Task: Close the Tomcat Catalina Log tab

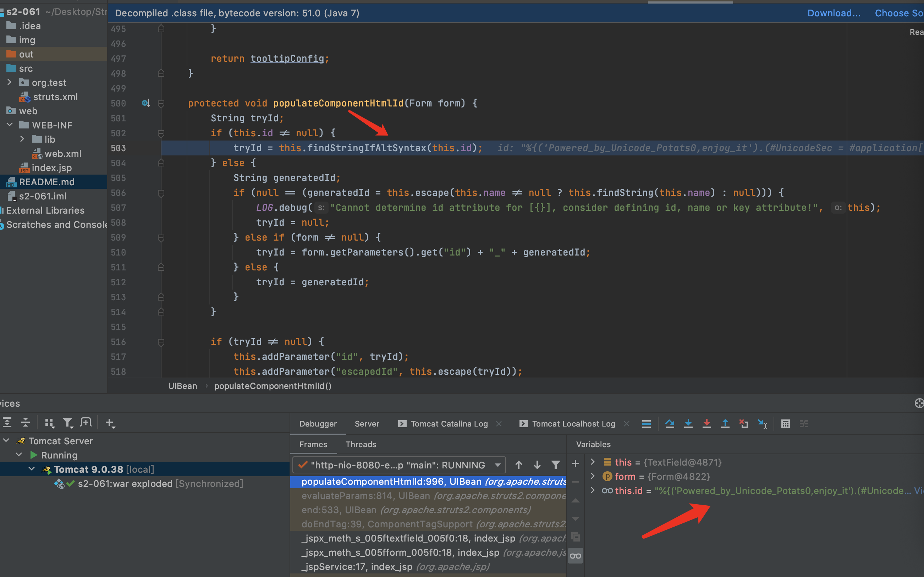Action: [x=499, y=424]
